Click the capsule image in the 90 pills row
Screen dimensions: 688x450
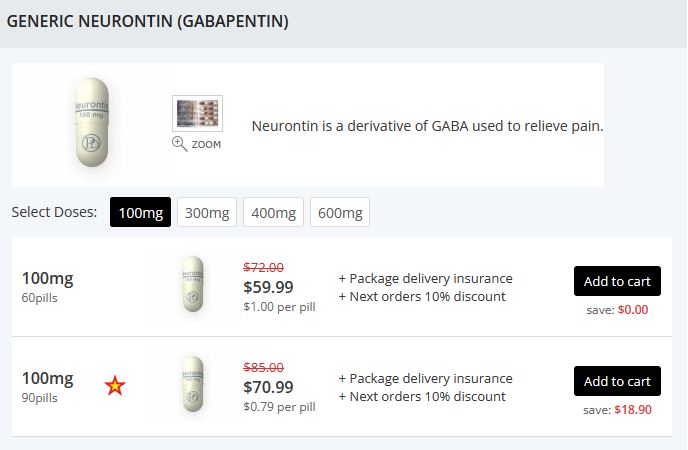click(193, 386)
